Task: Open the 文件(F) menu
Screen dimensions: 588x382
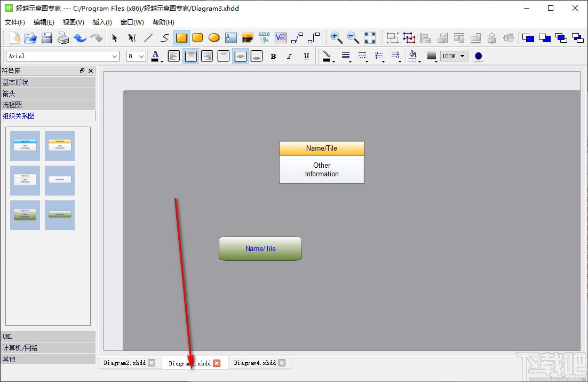Action: [x=14, y=22]
